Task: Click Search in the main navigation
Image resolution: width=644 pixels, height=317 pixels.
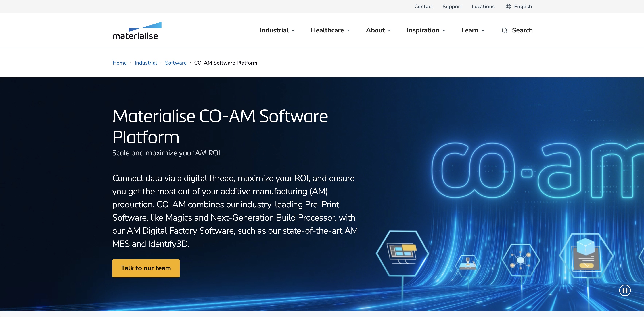Action: tap(517, 30)
